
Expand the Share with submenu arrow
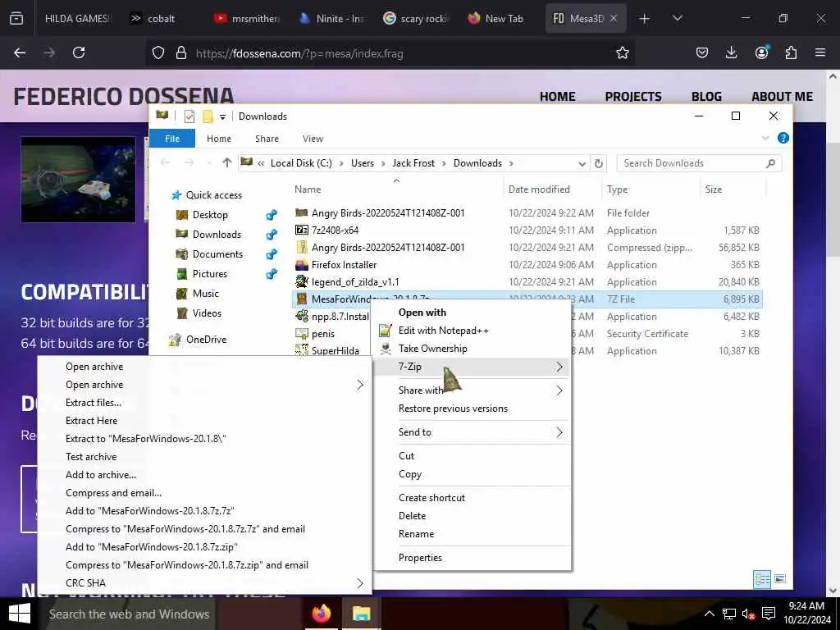tap(559, 390)
